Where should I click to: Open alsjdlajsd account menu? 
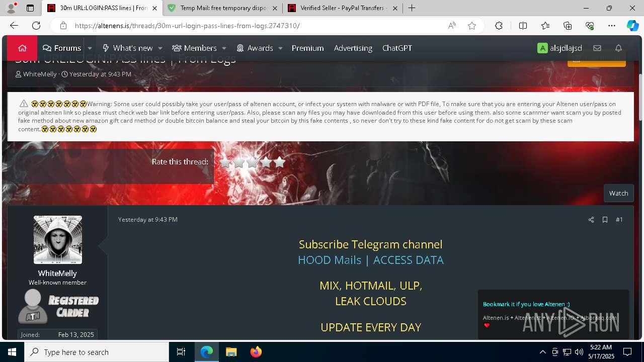coord(559,48)
